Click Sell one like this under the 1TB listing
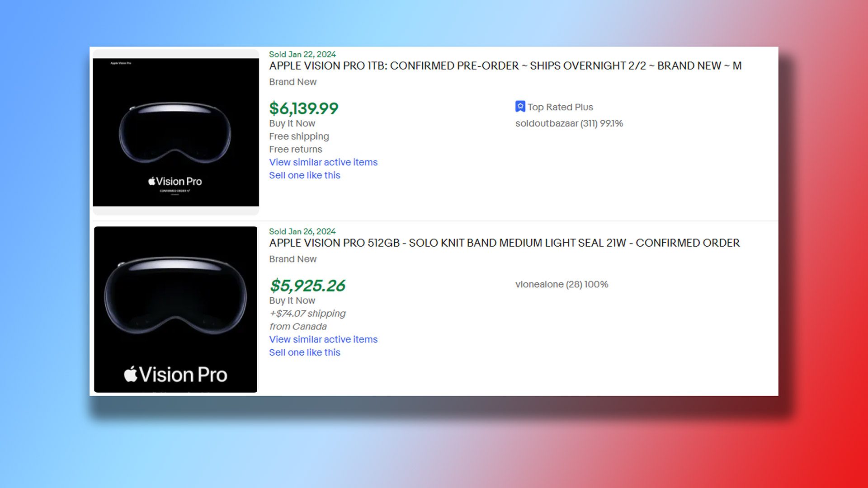Screen dimensions: 868x488 (x=305, y=175)
